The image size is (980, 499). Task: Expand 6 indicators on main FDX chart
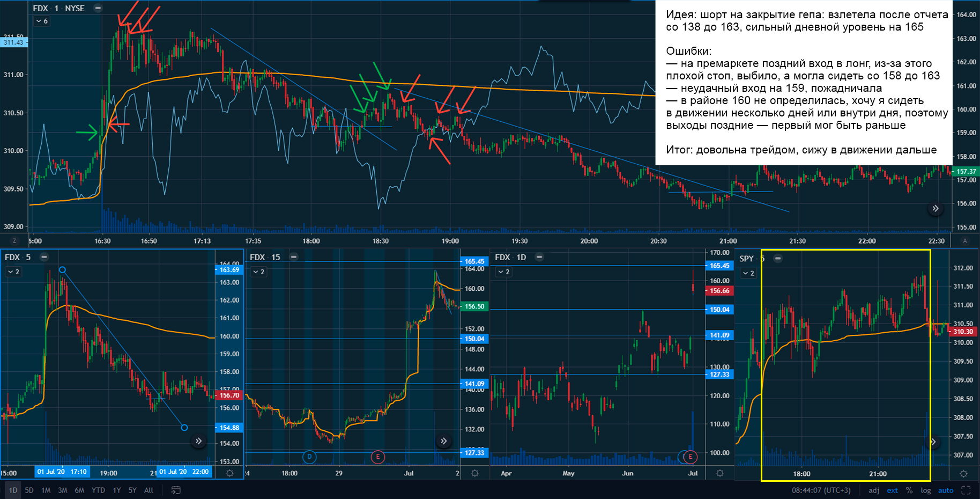click(x=42, y=21)
